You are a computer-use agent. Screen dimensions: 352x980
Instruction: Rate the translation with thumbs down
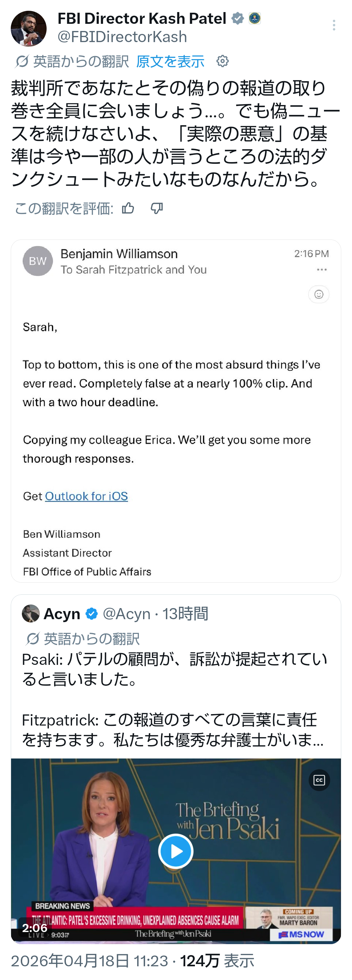(x=157, y=208)
